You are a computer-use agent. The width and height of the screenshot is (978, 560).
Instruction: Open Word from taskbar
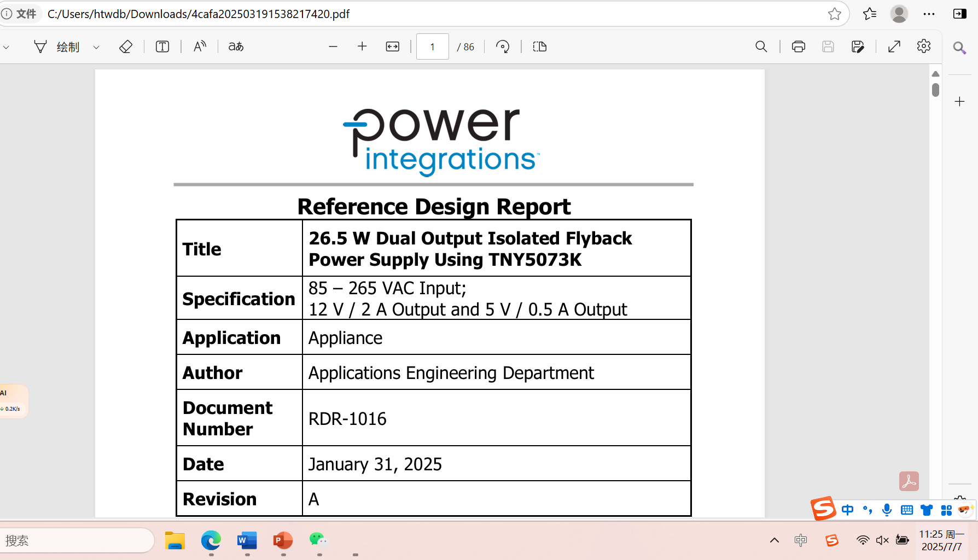[x=247, y=540]
